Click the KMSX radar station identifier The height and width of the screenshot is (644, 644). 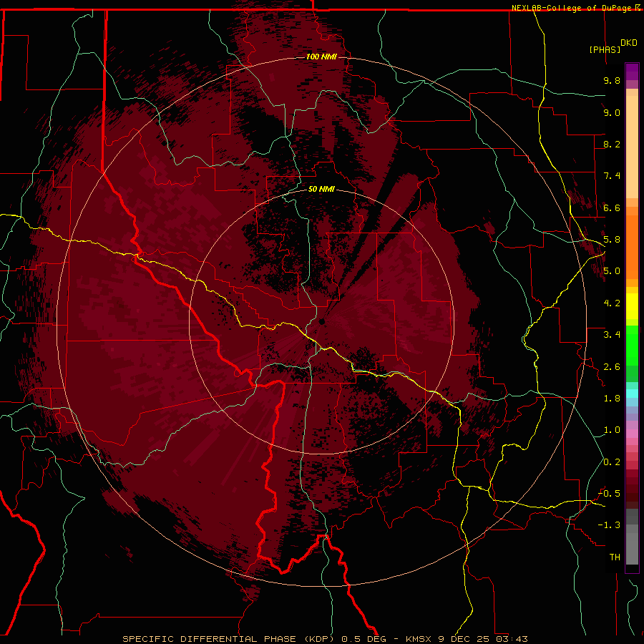(x=419, y=639)
